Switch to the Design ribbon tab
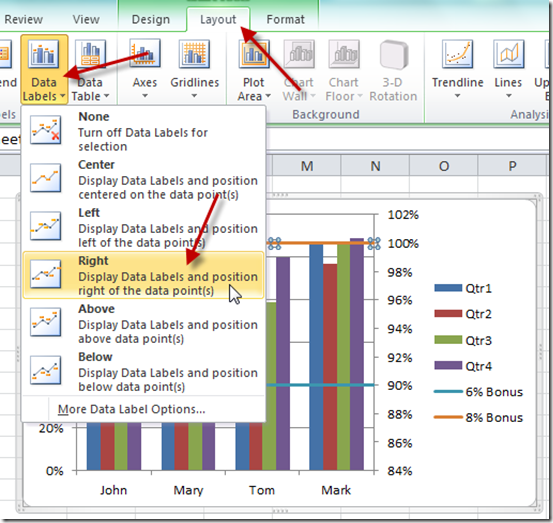This screenshot has height=523, width=553. [151, 19]
